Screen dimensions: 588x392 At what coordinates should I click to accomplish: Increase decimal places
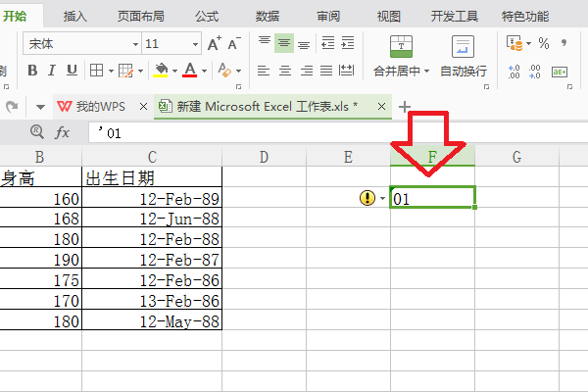point(514,72)
